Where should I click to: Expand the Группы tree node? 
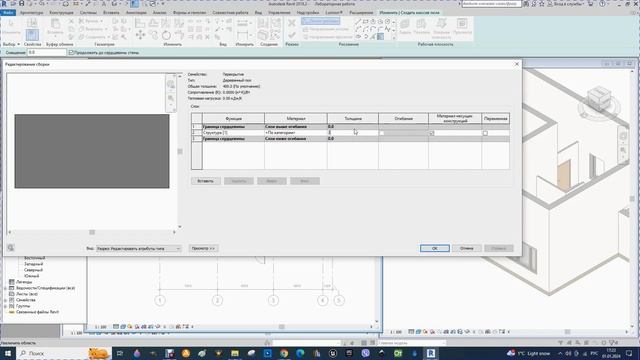5,306
